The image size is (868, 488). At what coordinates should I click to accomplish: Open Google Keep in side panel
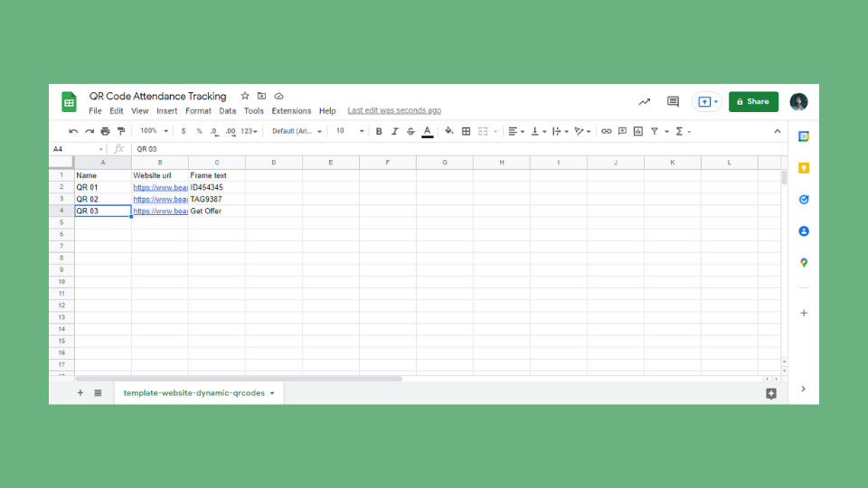point(803,168)
